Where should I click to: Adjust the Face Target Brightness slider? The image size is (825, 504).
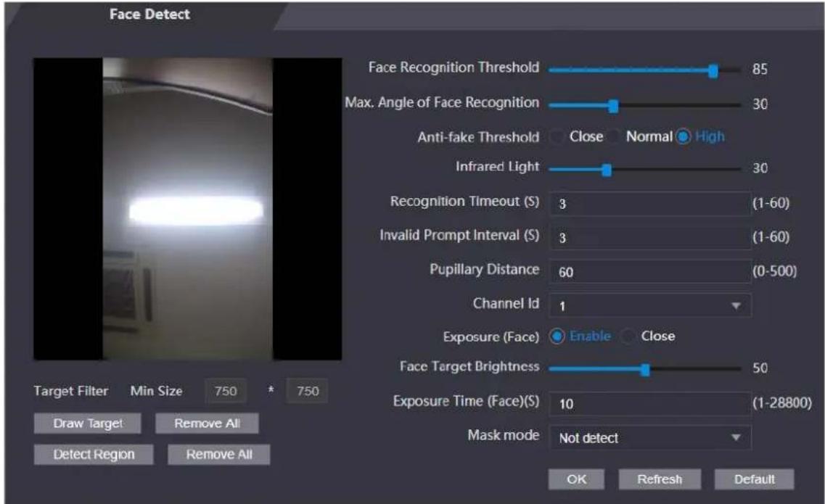pos(645,369)
